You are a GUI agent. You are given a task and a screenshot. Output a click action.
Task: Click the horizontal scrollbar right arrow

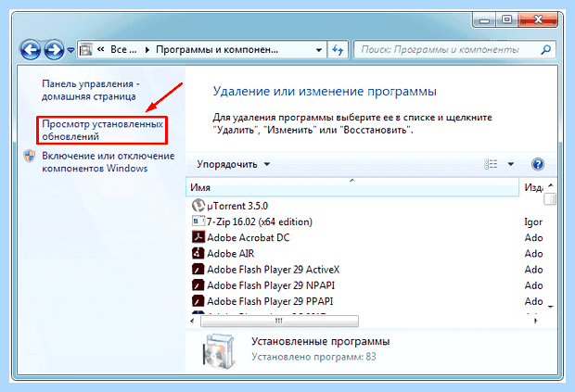536,321
